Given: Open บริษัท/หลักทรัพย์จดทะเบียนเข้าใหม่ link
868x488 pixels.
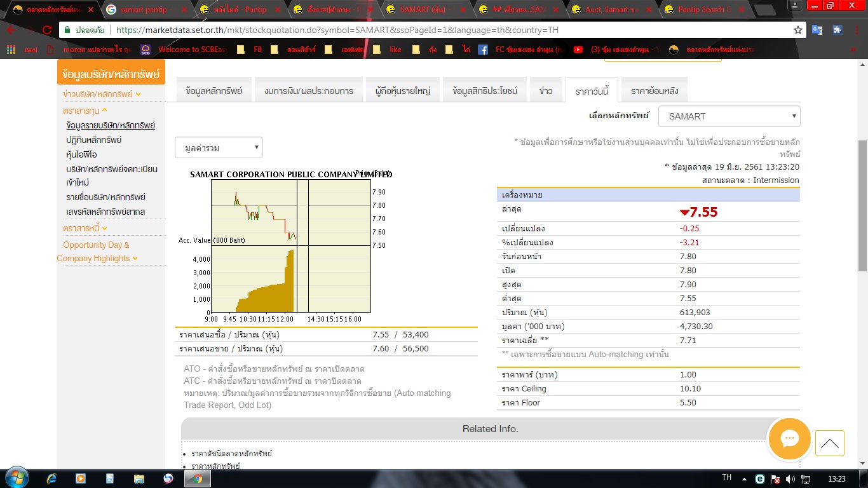Looking at the screenshot, I should tap(112, 176).
